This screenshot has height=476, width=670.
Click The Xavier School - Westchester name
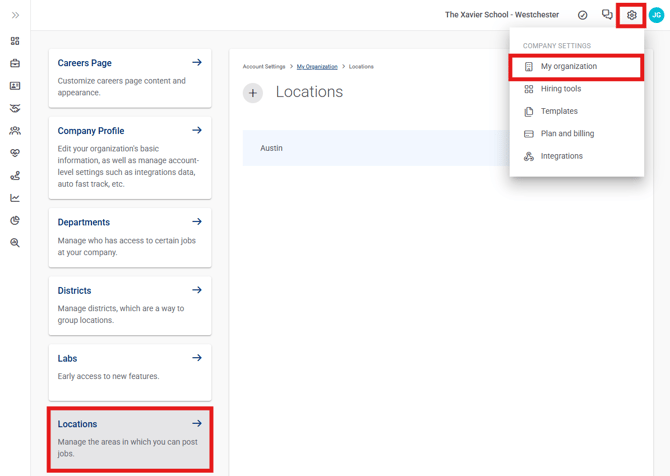click(502, 15)
